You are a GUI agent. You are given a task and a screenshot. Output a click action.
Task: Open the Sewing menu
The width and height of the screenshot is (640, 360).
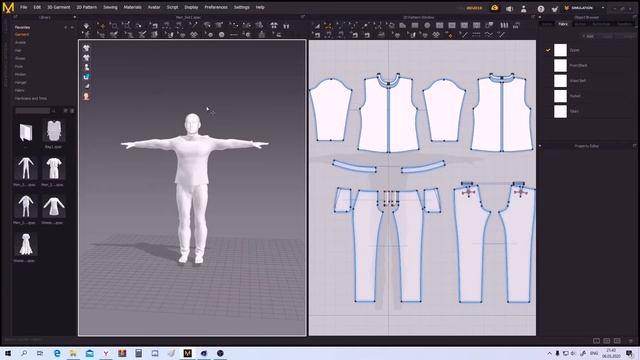[x=110, y=7]
